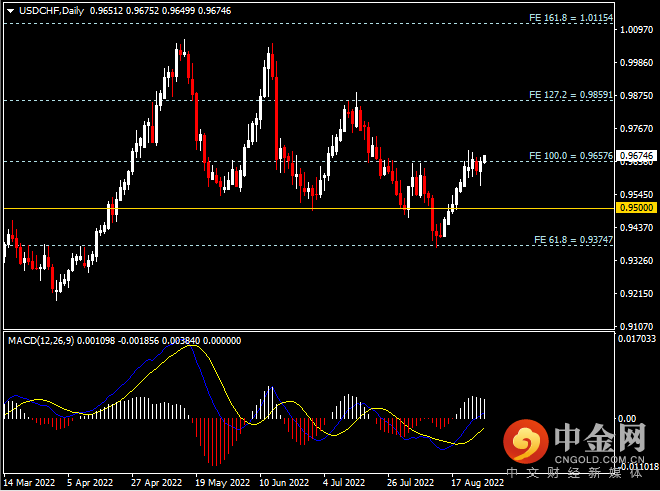
Task: Open the chart dropdown triangle beside USDCHF
Action: (x=10, y=11)
